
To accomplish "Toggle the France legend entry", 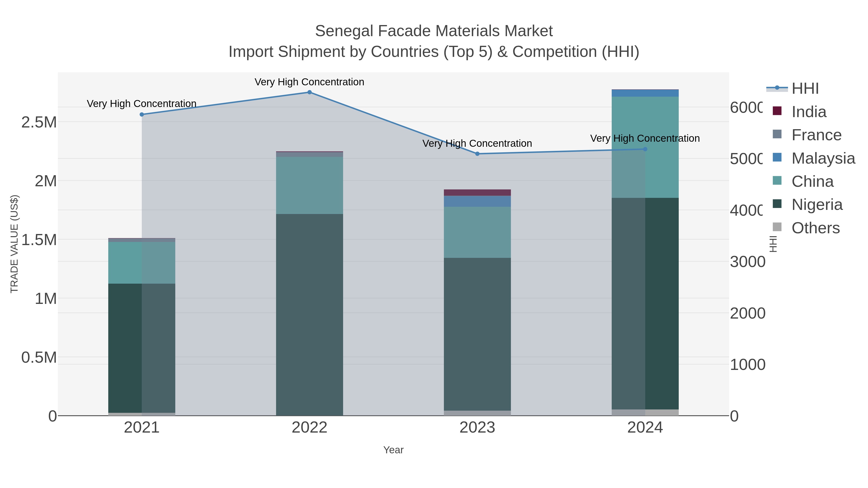I will [807, 135].
